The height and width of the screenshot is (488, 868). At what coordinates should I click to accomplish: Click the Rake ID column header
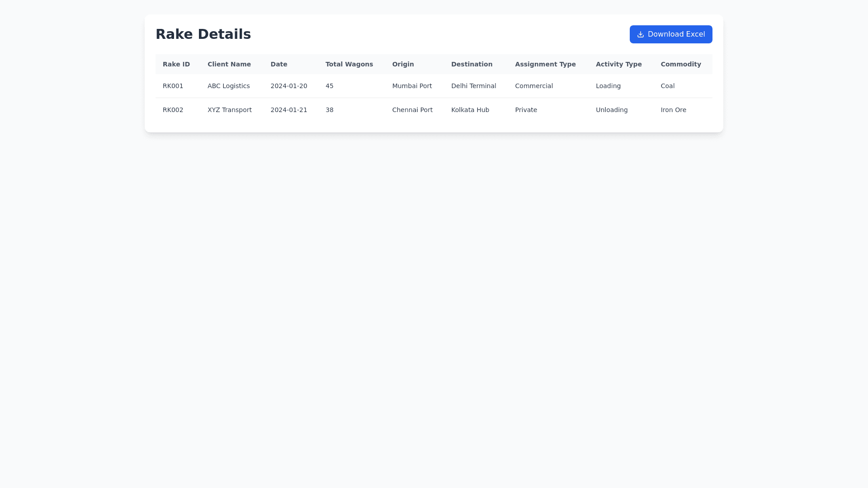(x=176, y=64)
